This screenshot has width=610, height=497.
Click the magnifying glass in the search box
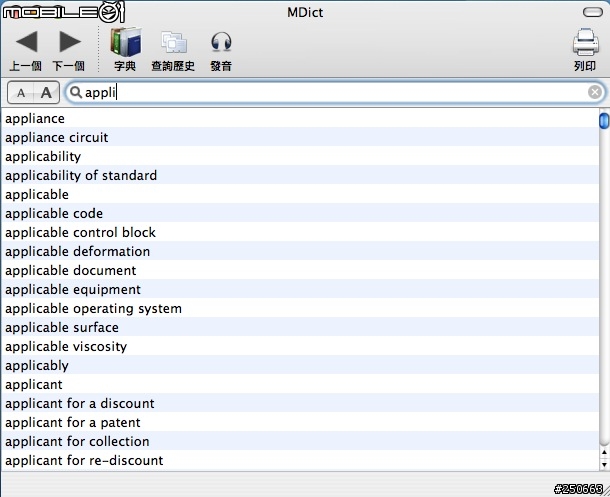coord(75,92)
